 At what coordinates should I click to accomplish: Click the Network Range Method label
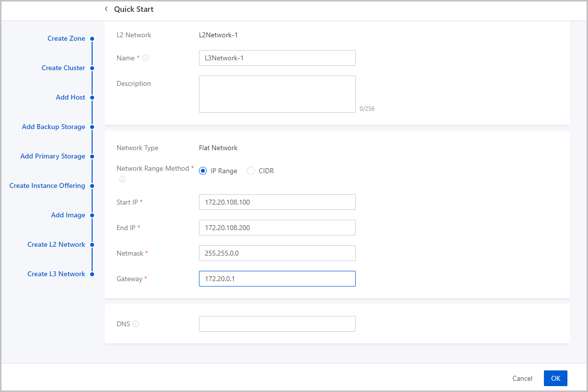pyautogui.click(x=152, y=168)
